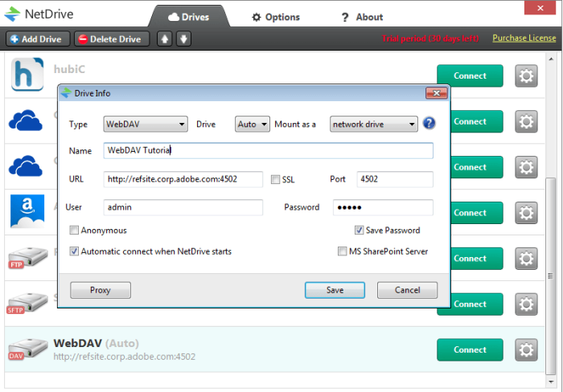Select the WebDAV (Auto) drive row title
Image resolution: width=563 pixels, height=392 pixels.
point(96,343)
